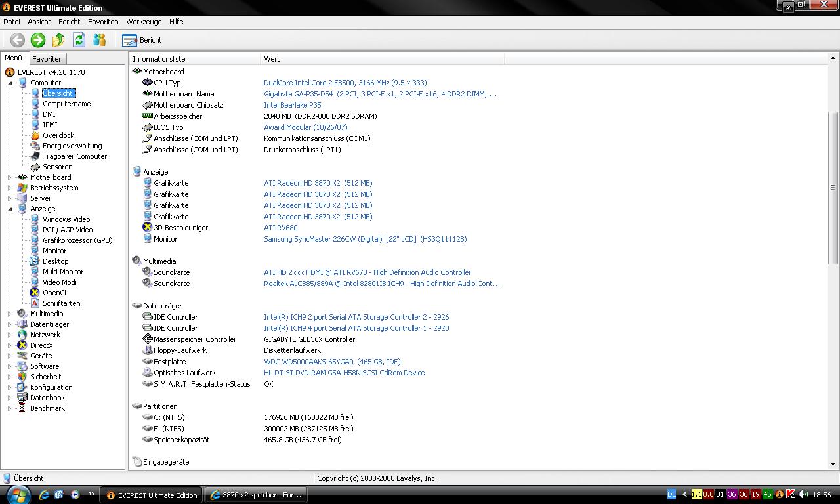Image resolution: width=840 pixels, height=504 pixels.
Task: Select the Konfiguration tree icon
Action: coord(22,387)
